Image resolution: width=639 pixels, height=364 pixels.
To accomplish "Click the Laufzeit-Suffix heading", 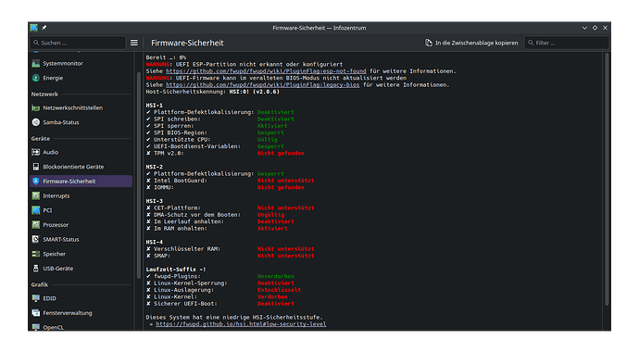I will [x=176, y=270].
